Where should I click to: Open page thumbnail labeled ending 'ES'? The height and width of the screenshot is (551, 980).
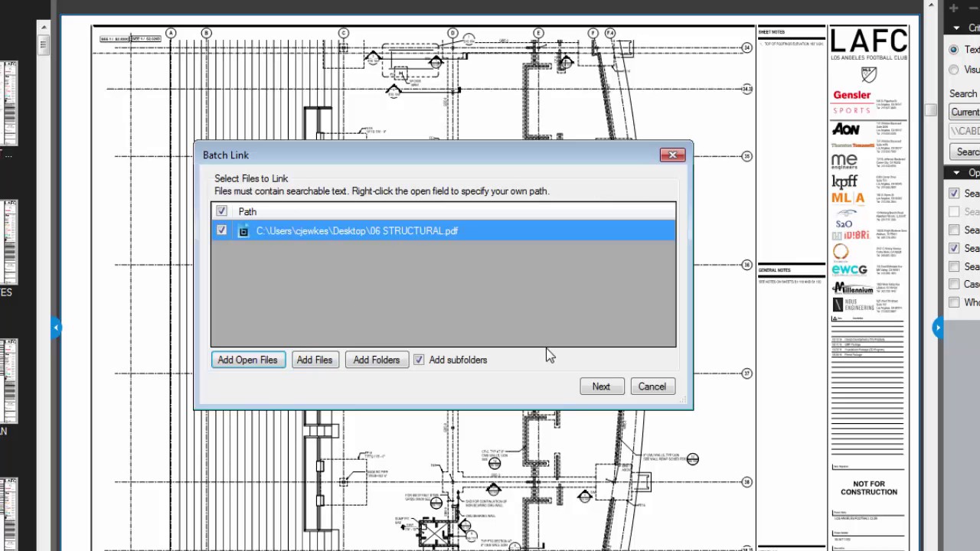pos(9,243)
